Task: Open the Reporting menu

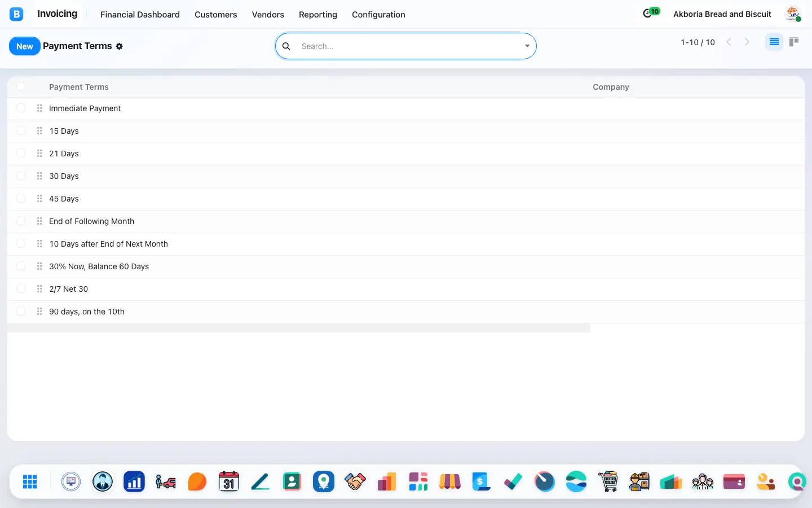Action: tap(318, 15)
